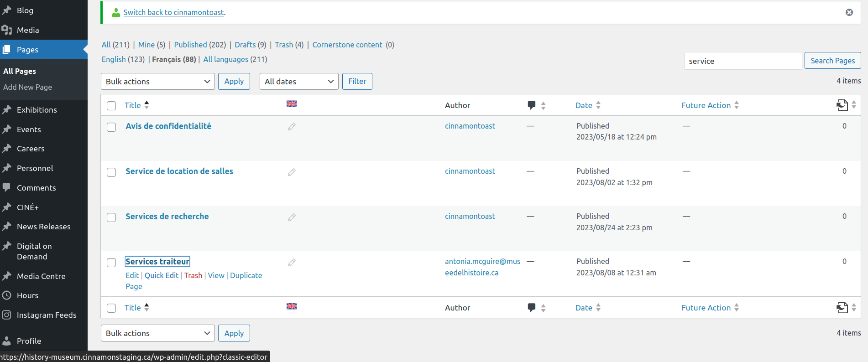Select the Avis de confidentialité checkbox
The height and width of the screenshot is (362, 868).
(111, 127)
